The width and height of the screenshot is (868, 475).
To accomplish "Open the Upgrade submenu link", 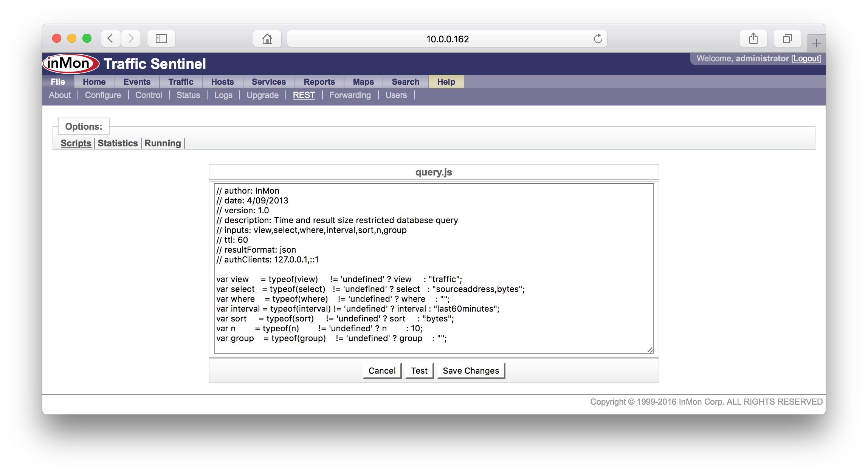I will [x=262, y=95].
